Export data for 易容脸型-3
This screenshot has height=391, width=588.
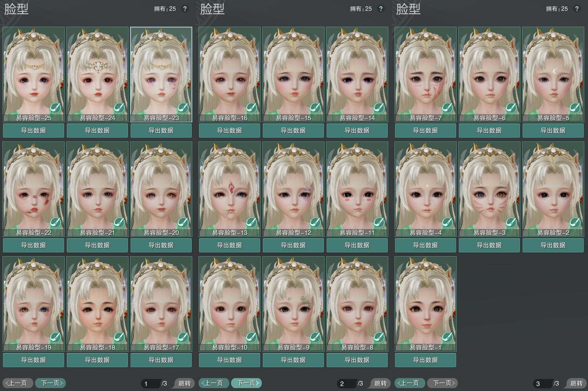click(x=490, y=245)
